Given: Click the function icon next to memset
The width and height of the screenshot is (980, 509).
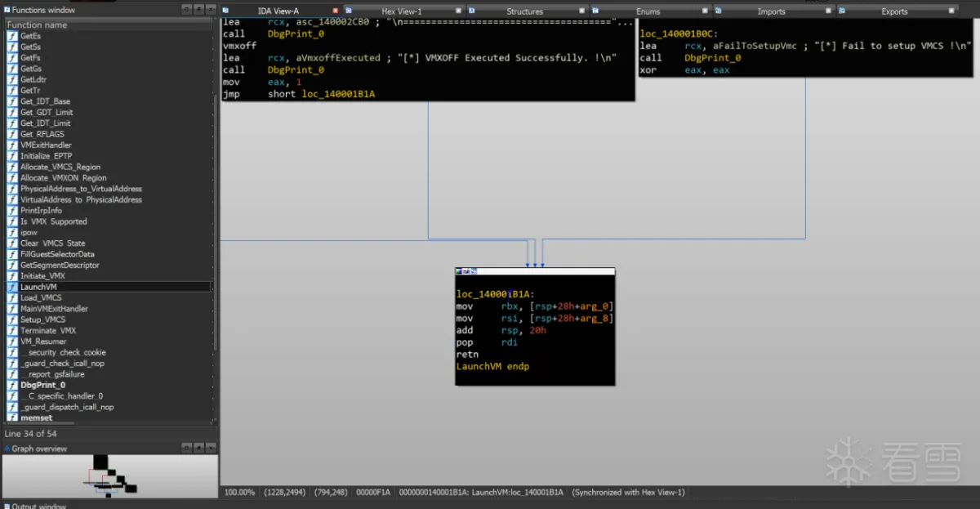Looking at the screenshot, I should tap(12, 418).
